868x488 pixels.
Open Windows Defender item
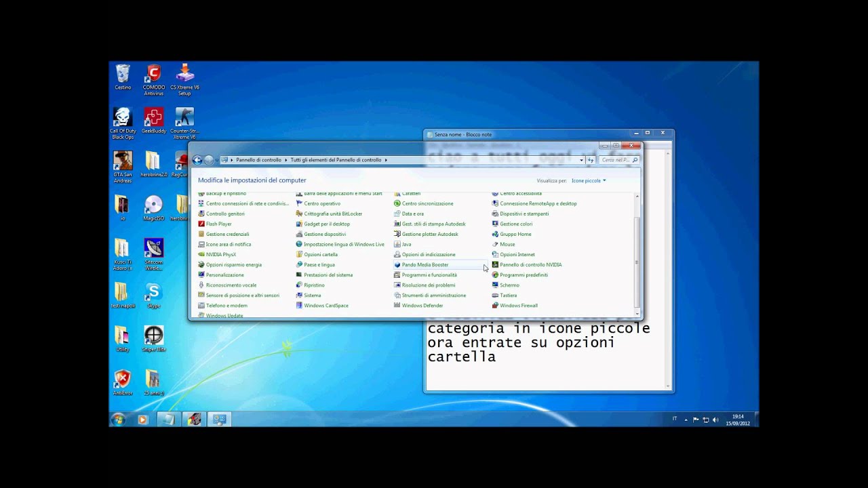(x=418, y=305)
